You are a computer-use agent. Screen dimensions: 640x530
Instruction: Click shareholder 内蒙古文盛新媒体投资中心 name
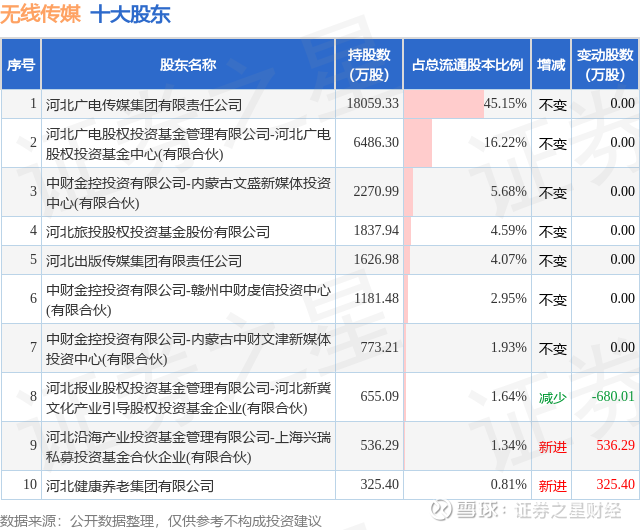(x=188, y=193)
